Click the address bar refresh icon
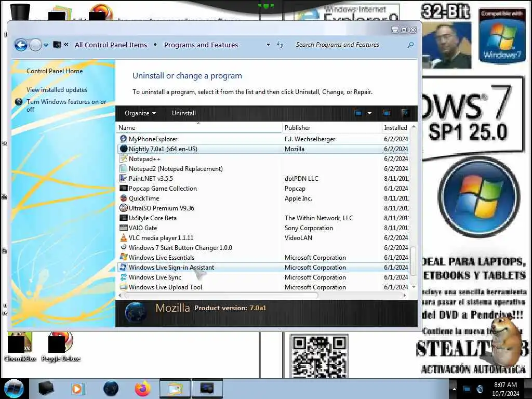The width and height of the screenshot is (532, 399). click(x=280, y=45)
